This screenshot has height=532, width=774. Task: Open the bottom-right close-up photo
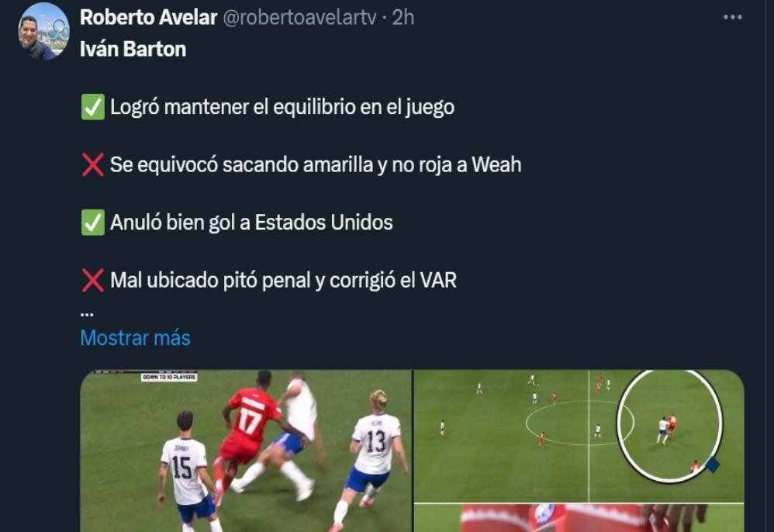click(579, 518)
